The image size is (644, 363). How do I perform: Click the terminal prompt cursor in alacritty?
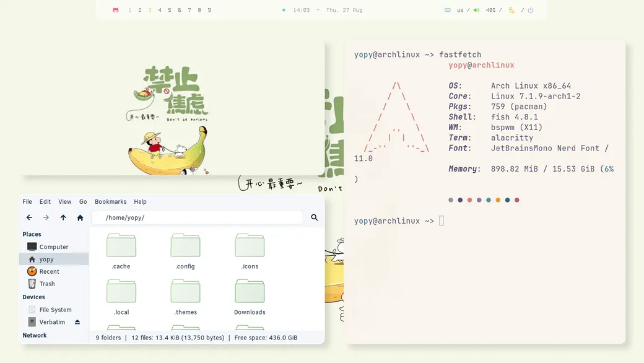coord(442,221)
